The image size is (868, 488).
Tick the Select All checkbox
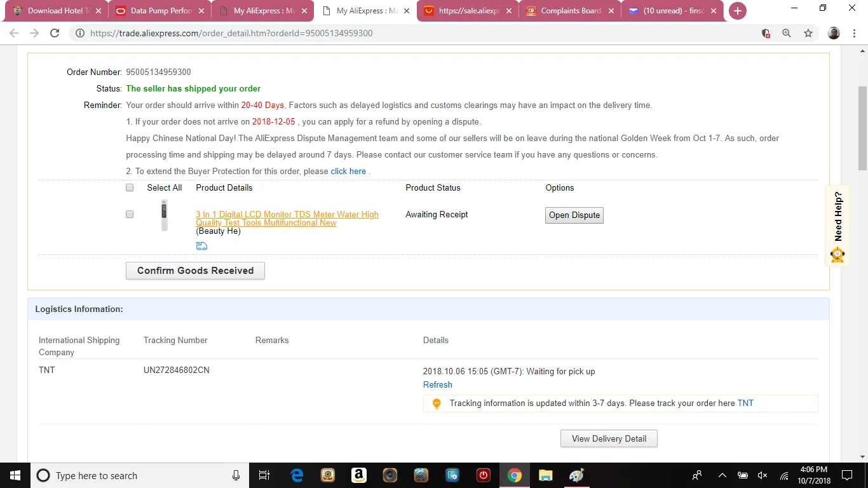coord(130,187)
